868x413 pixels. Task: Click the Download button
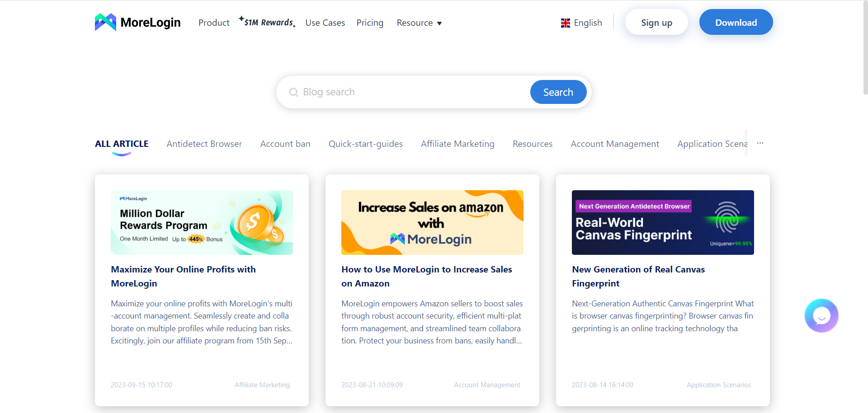[x=736, y=22]
